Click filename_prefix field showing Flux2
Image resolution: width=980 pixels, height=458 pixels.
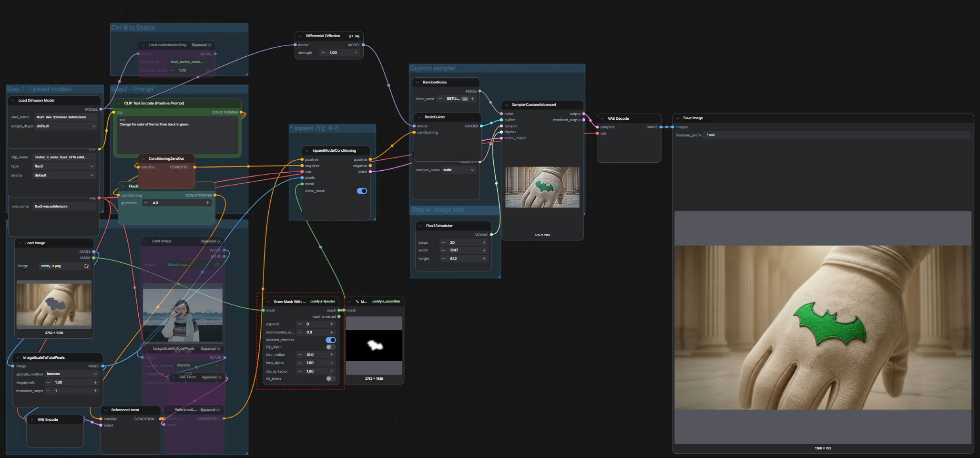click(837, 135)
